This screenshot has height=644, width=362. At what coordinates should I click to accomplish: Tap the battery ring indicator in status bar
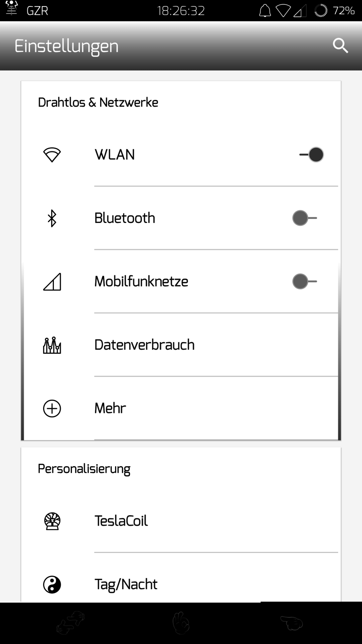pos(321,11)
